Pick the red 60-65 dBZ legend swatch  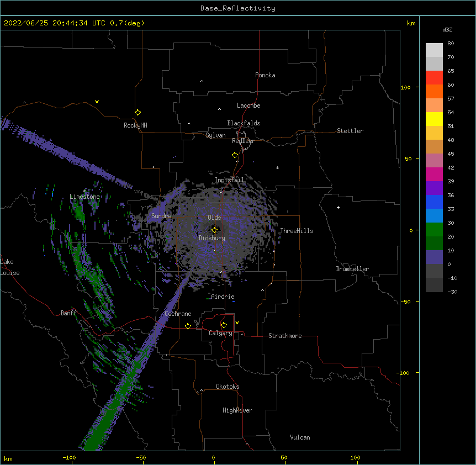[x=434, y=78]
